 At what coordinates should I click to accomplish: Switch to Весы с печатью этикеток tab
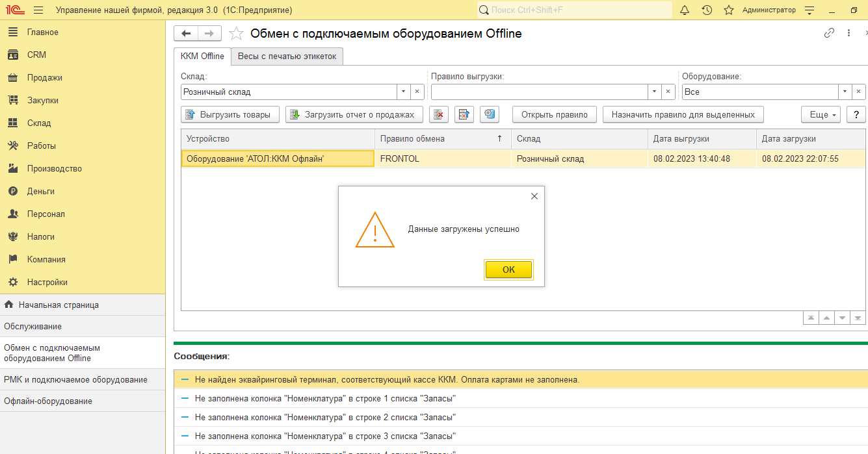tap(287, 57)
